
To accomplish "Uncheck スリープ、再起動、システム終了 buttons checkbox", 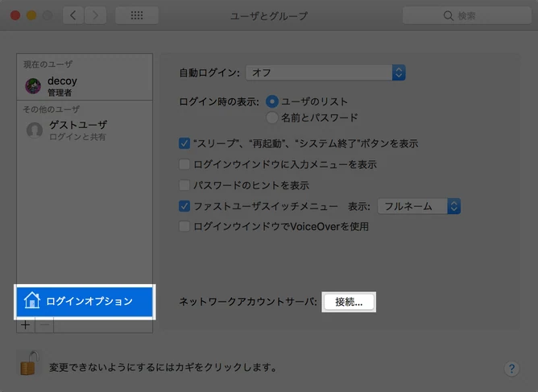I will pyautogui.click(x=184, y=143).
